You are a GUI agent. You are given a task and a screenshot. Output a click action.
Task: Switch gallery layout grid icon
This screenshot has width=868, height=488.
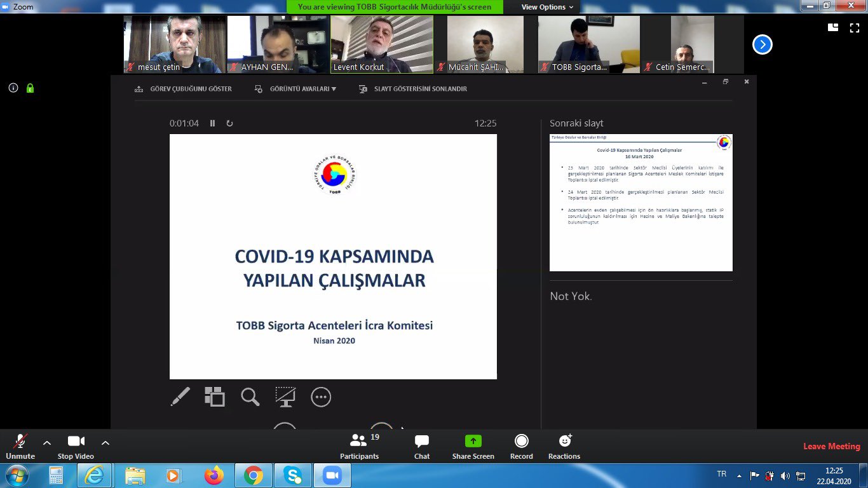coord(833,27)
